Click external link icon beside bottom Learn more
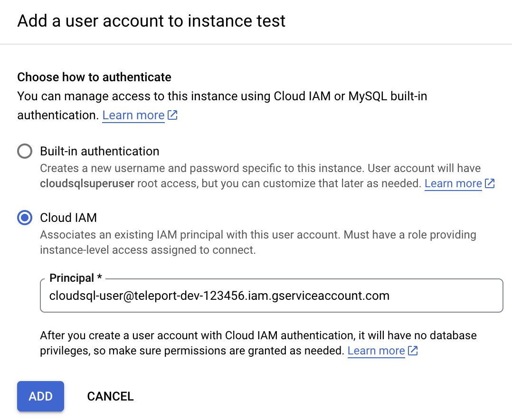This screenshot has width=512, height=420. coord(413,351)
